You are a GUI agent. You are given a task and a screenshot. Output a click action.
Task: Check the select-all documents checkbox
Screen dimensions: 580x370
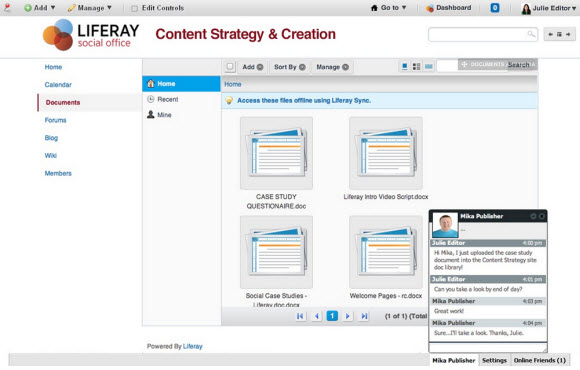tap(230, 67)
